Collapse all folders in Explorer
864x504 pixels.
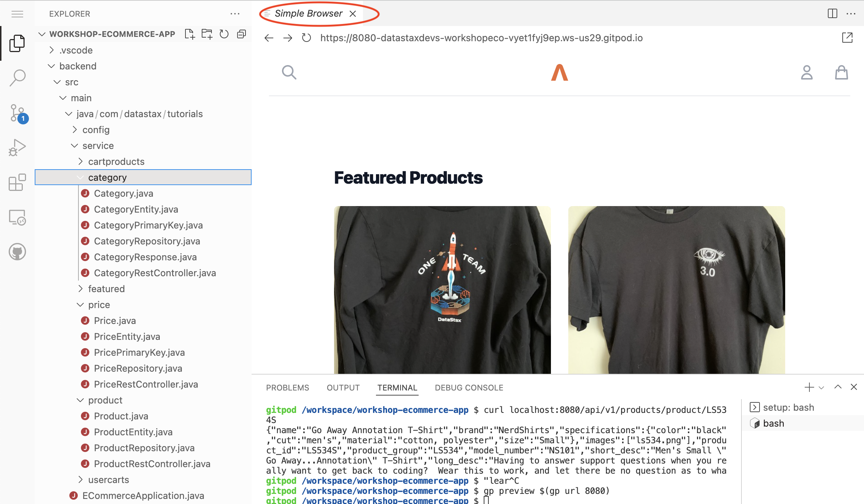(x=241, y=34)
